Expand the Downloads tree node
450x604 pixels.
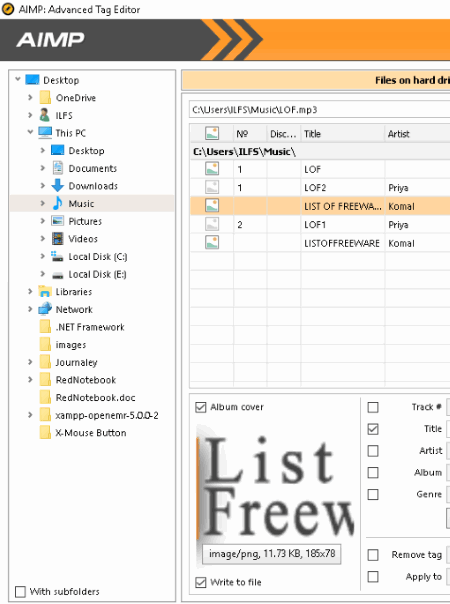coord(43,185)
